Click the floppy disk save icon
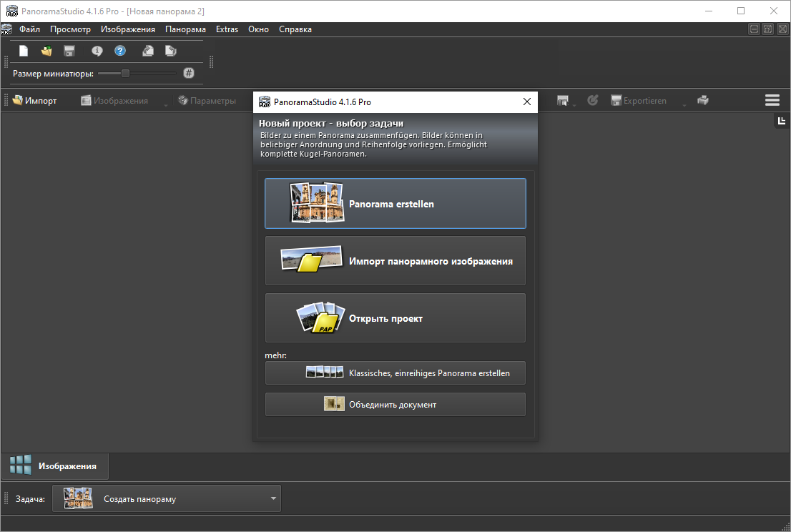The height and width of the screenshot is (532, 791). tap(69, 51)
